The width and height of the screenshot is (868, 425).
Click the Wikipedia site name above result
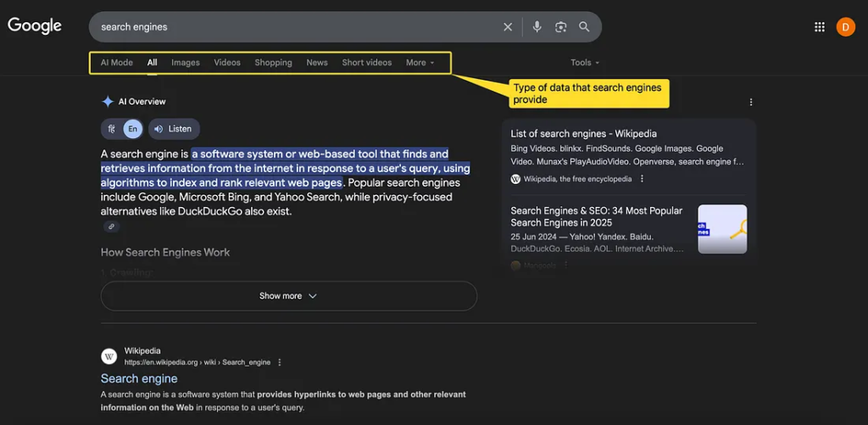click(142, 350)
